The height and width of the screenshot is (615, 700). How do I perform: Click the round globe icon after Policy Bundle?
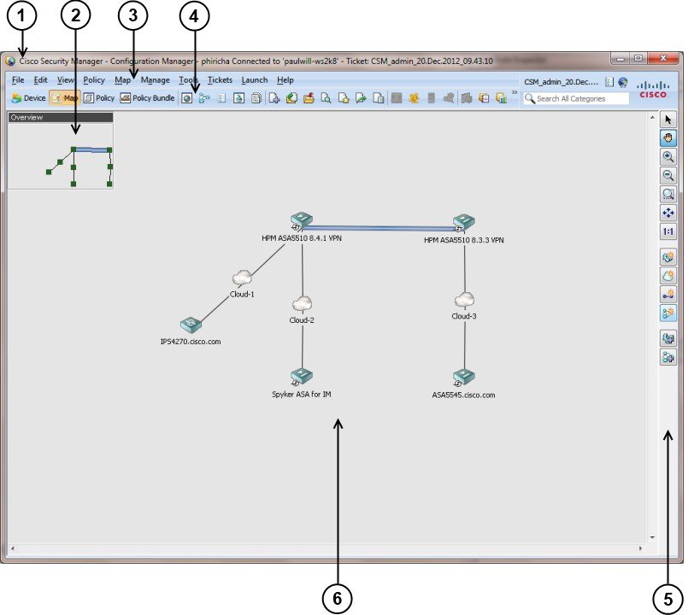[x=186, y=98]
